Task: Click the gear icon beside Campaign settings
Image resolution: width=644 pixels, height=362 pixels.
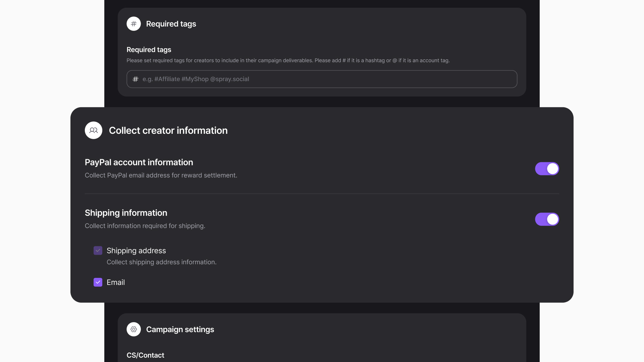Action: [x=133, y=329]
